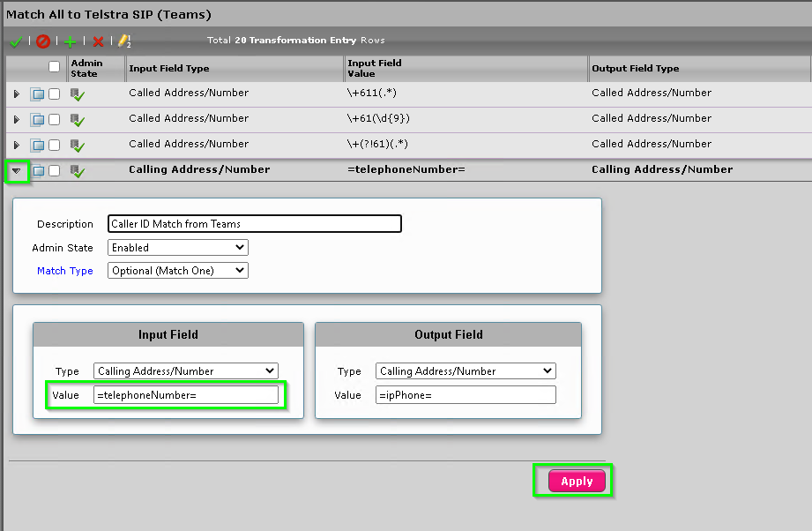Click the \+611(.*) input value cell
This screenshot has width=812, height=531.
372,93
